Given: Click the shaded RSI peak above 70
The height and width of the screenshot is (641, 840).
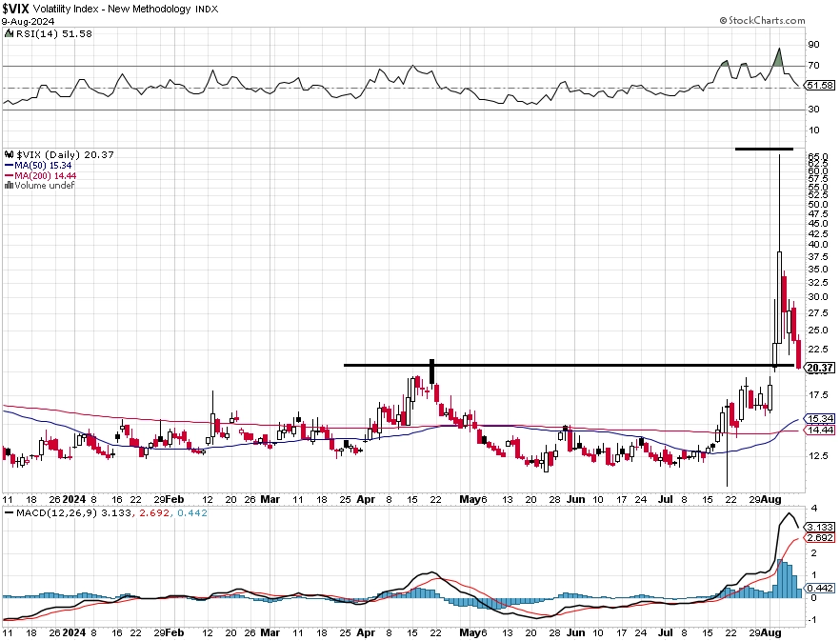Looking at the screenshot, I should [778, 58].
